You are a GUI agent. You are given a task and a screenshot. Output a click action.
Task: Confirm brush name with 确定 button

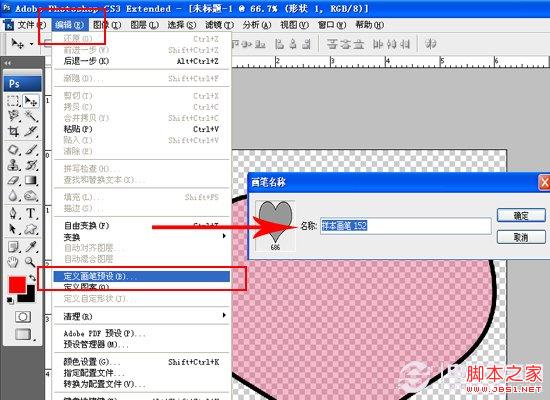click(521, 215)
